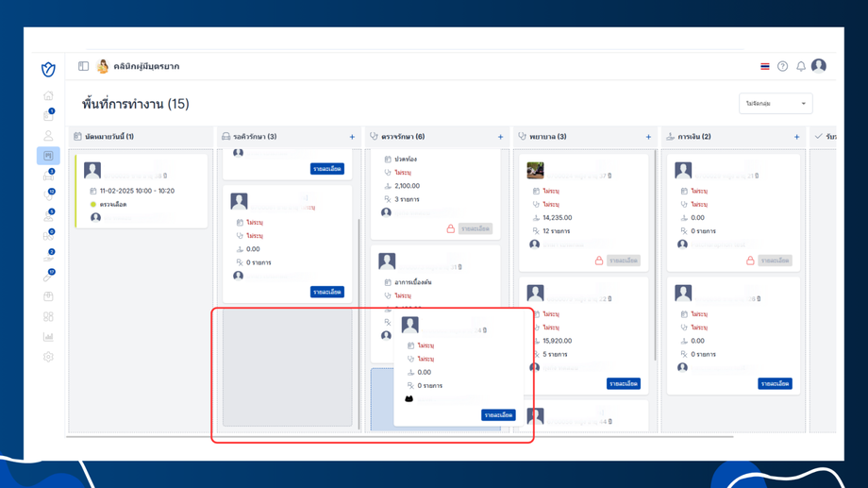
Task: Open the sidebar nurse icon with badge 5
Action: point(49,216)
